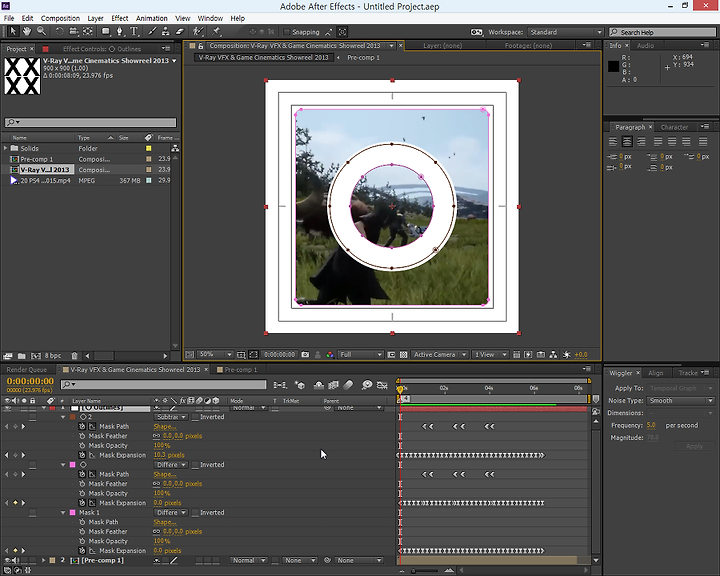Toggle Mask Feather stopwatch under Mask 1

click(82, 531)
